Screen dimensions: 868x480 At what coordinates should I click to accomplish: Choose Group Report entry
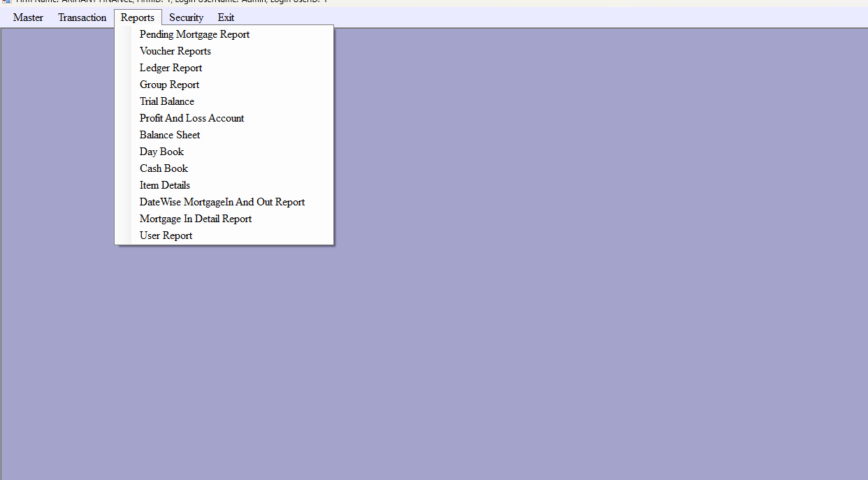click(224, 85)
